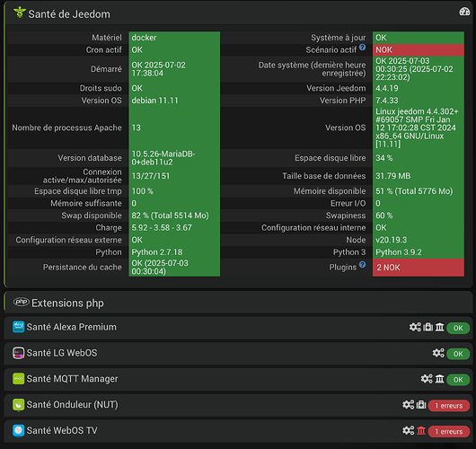This screenshot has width=476, height=449.
Task: Click MQTT Manager daemon building icon
Action: coord(439,379)
